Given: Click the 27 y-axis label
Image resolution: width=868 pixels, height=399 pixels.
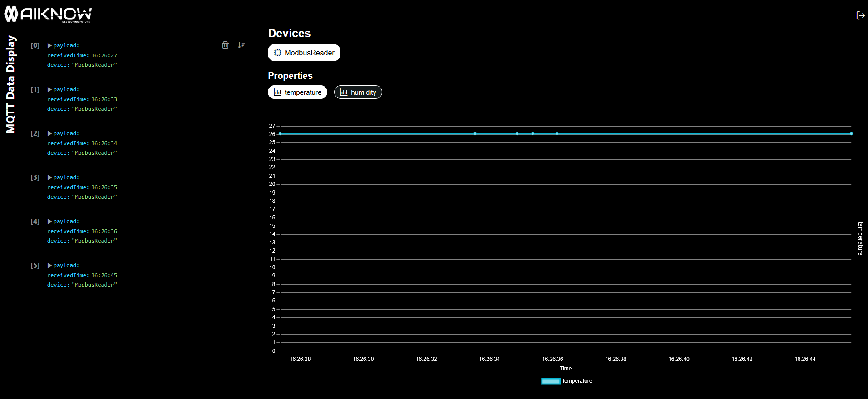Looking at the screenshot, I should click(x=272, y=126).
